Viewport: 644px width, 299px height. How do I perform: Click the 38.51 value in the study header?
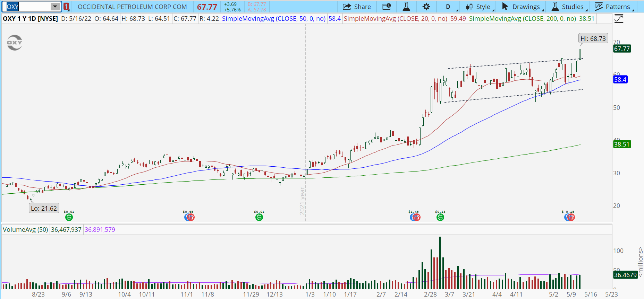pos(587,19)
